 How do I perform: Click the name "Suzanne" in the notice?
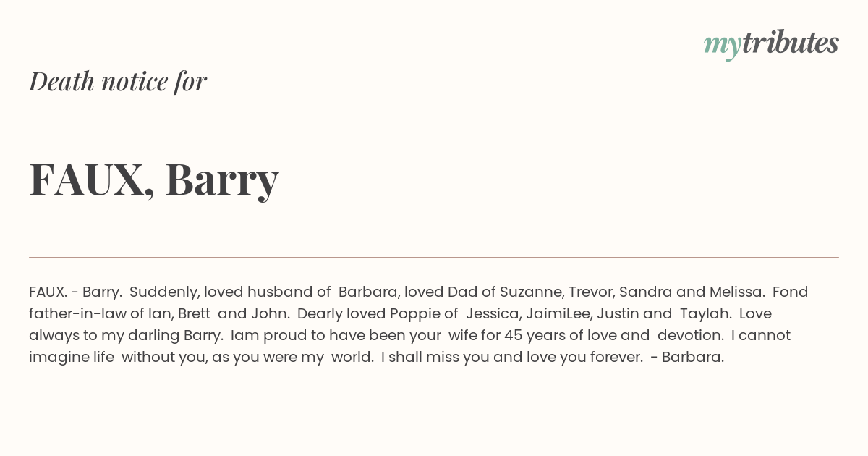pos(531,292)
